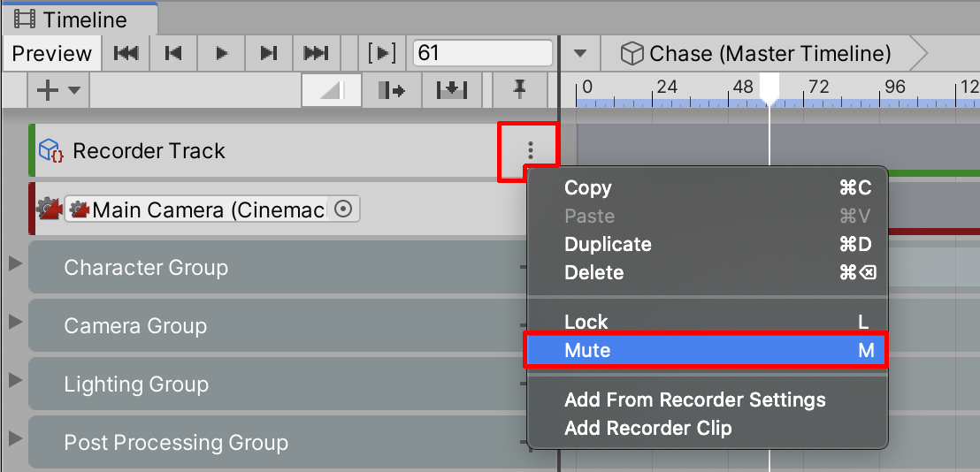Expand the Camera Group
This screenshot has height=472, width=980.
pos(15,323)
